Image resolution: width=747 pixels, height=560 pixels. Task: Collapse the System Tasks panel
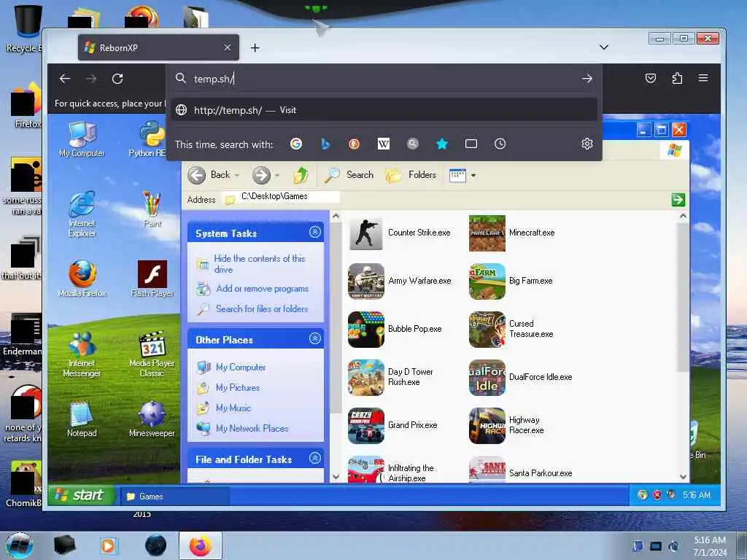315,232
